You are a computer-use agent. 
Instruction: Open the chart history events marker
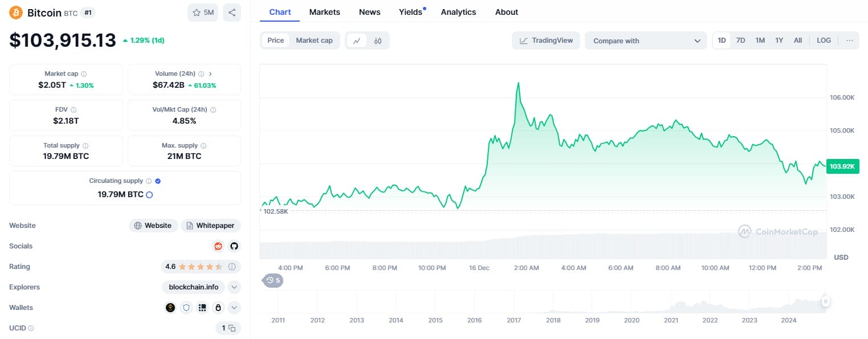click(272, 280)
